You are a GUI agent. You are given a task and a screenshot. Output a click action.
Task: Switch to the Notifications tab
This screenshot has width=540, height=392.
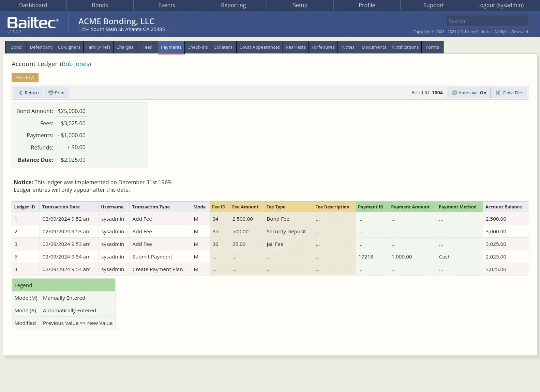click(x=405, y=47)
